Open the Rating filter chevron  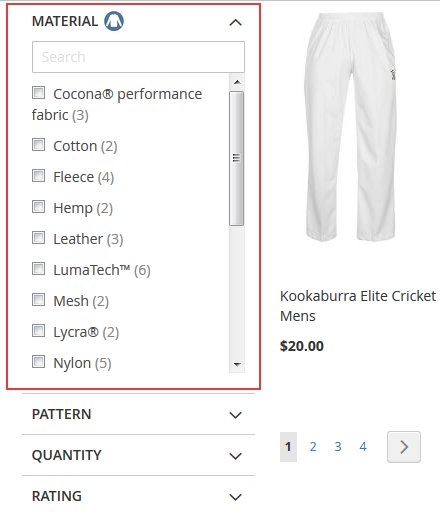point(235,497)
